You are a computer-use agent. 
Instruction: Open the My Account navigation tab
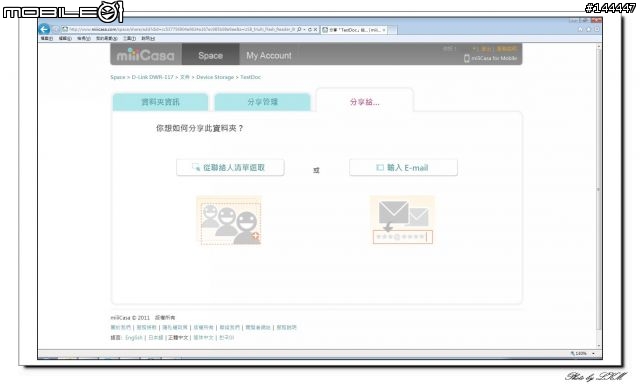tap(269, 55)
